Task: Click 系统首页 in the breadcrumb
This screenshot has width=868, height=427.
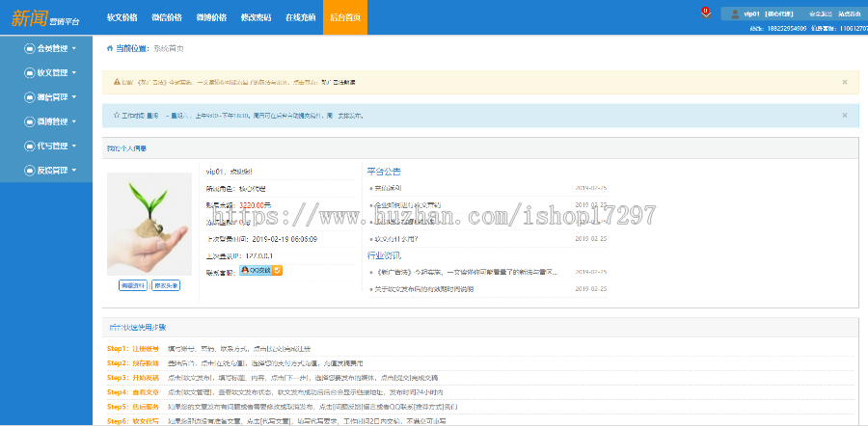Action: click(168, 48)
